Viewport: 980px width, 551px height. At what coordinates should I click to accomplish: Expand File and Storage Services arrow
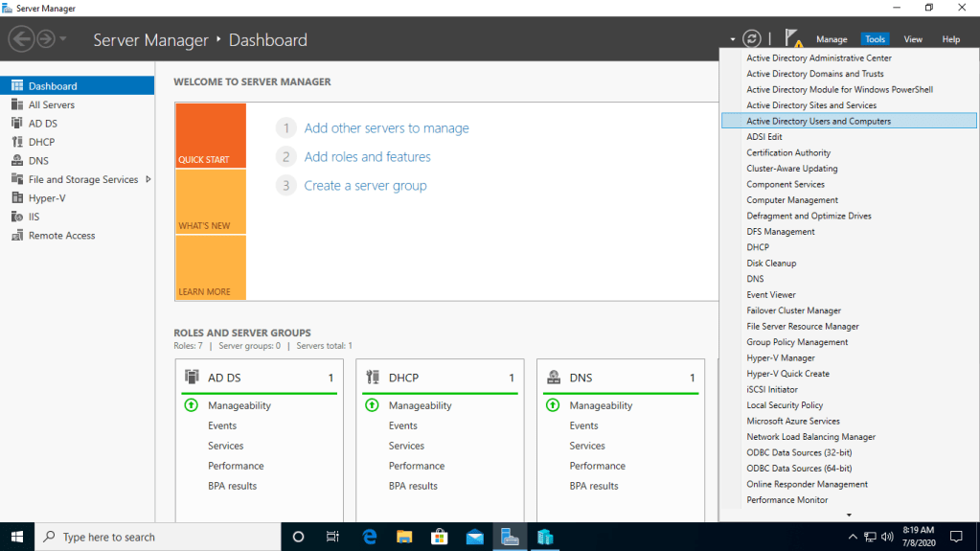tap(148, 179)
